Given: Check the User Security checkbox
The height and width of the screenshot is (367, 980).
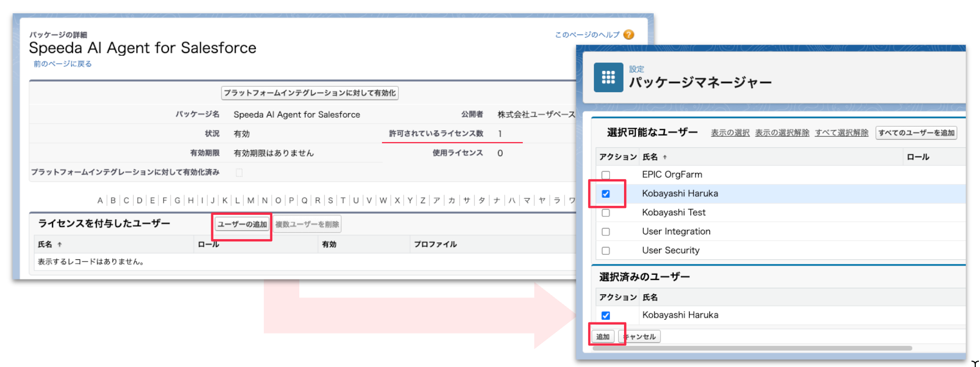Looking at the screenshot, I should tap(605, 251).
